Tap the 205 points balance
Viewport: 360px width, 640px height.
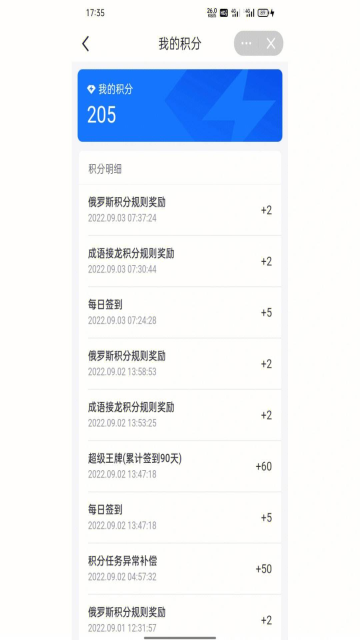(102, 115)
